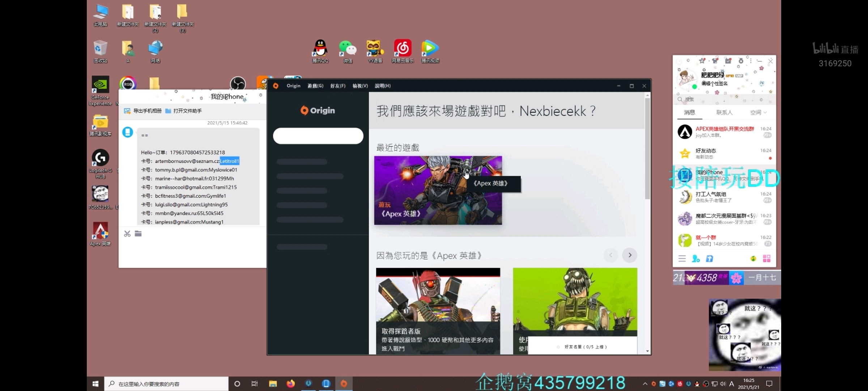868x391 pixels.
Task: Switch to the 联系人 tab in QQ
Action: point(725,113)
